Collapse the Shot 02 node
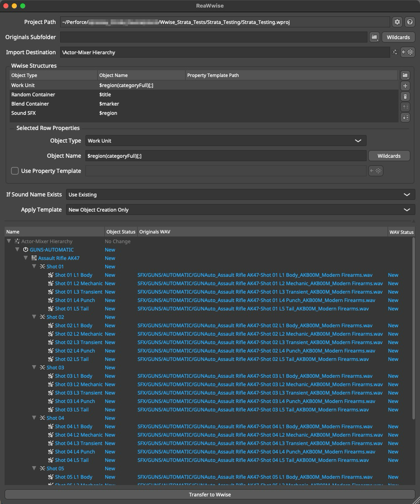The image size is (420, 504). 34,317
